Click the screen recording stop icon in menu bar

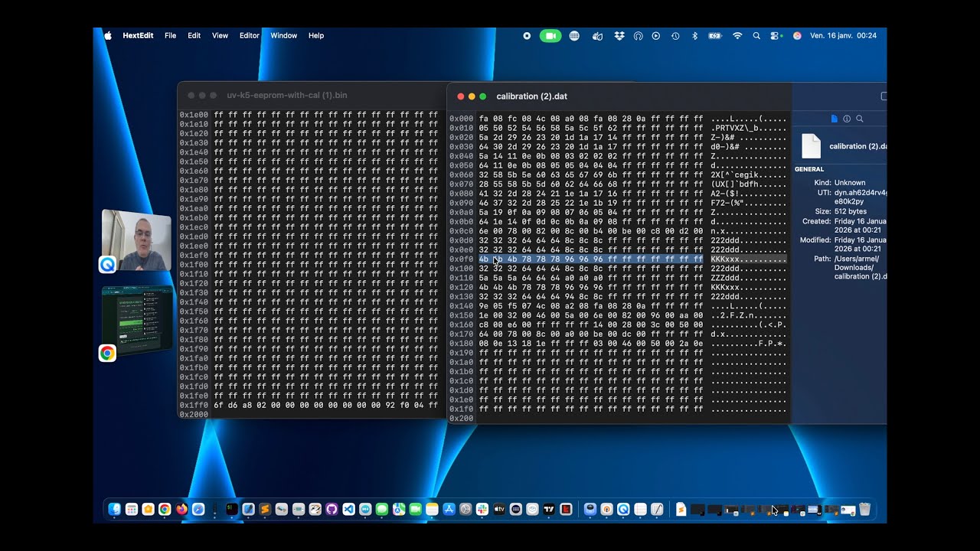(527, 35)
